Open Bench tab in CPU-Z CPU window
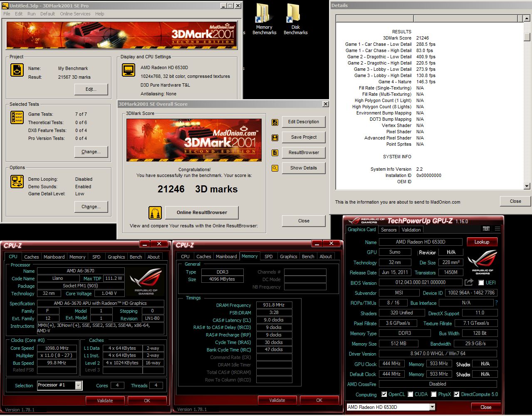The image size is (532, 416). click(136, 257)
